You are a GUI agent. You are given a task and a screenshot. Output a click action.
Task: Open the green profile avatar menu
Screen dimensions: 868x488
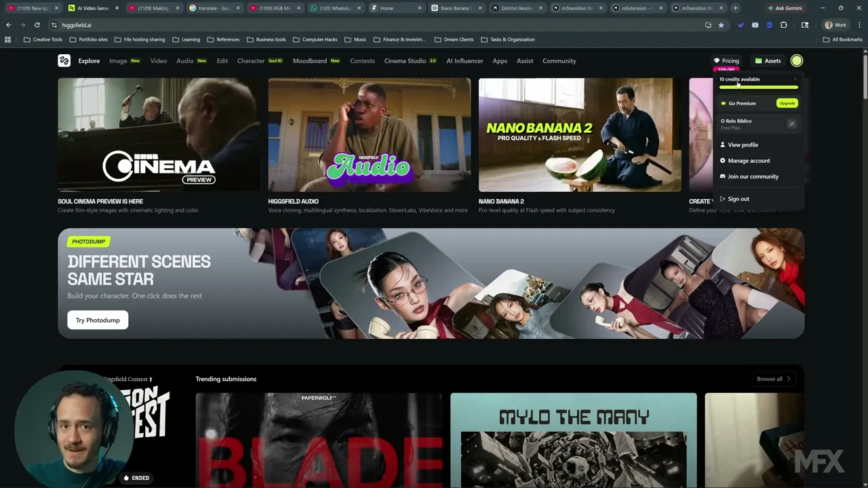pos(796,61)
